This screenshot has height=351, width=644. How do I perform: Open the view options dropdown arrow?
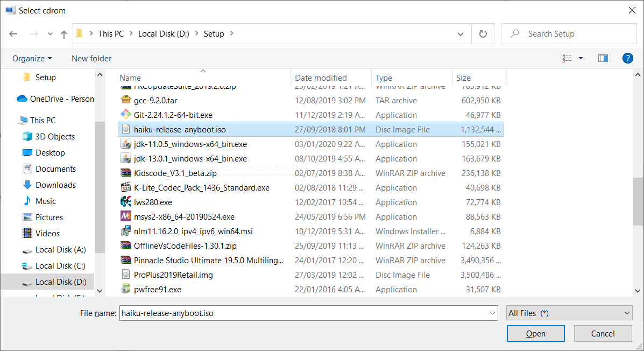(581, 58)
